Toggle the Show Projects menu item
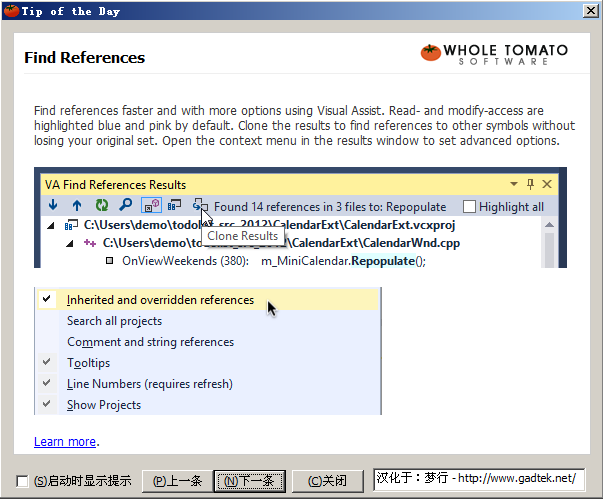The image size is (603, 500). pyautogui.click(x=208, y=405)
